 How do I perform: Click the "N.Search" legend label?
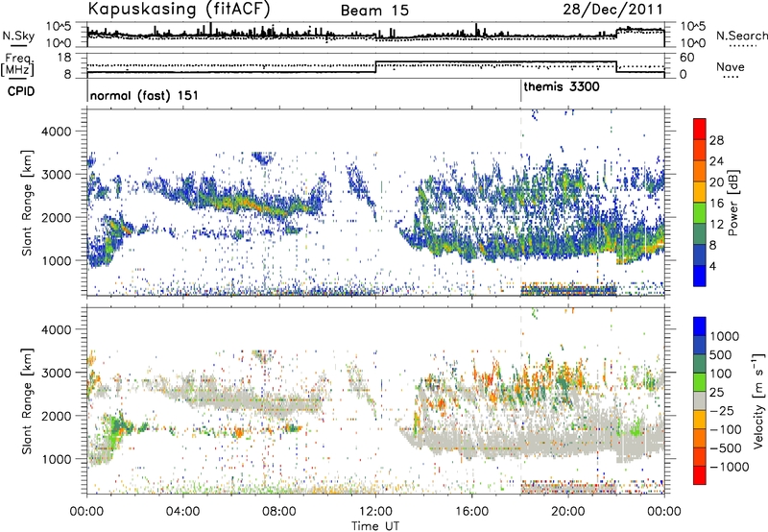(742, 36)
